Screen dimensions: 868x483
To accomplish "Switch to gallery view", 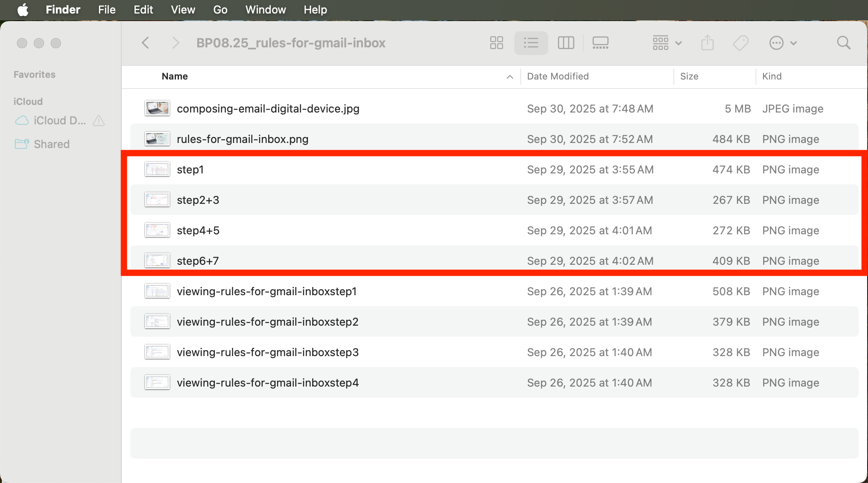I will click(x=600, y=43).
